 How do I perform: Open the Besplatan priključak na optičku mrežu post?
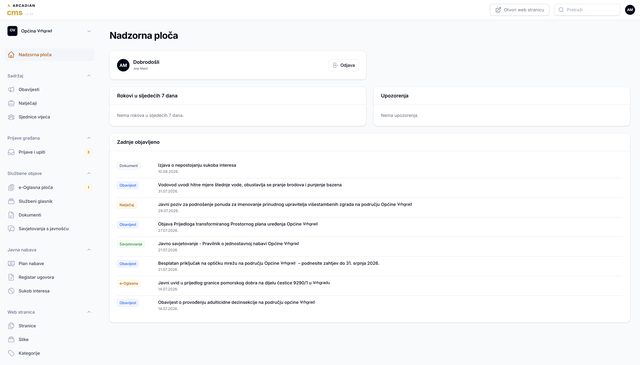click(x=268, y=263)
